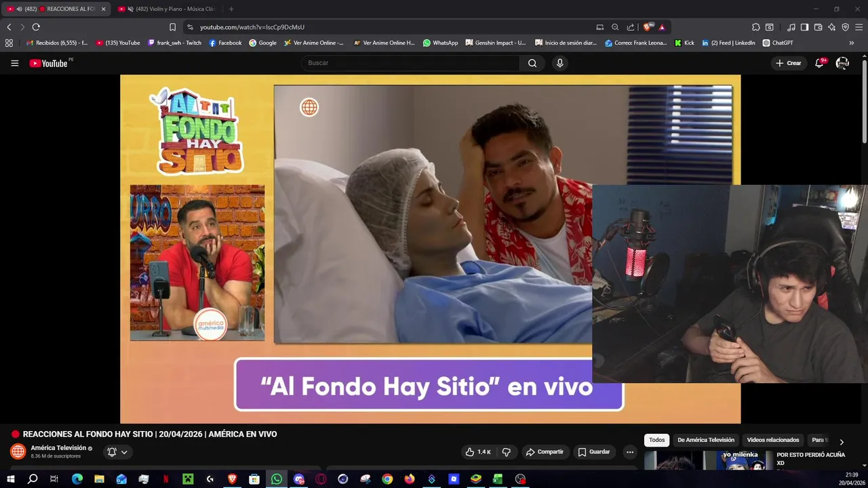This screenshot has width=868, height=488.
Task: Open WhatsApp from the taskbar
Action: tap(277, 479)
